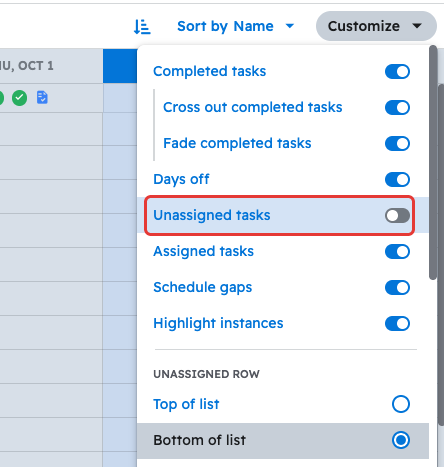Click the Customize menu scrollbar

tap(433, 163)
